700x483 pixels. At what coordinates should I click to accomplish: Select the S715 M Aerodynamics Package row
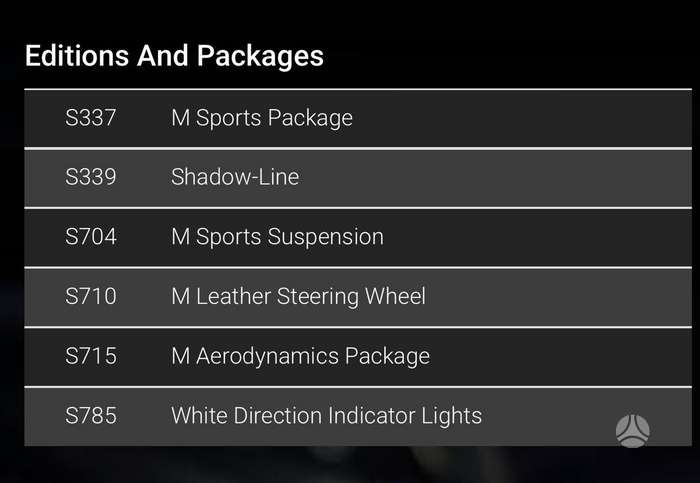tap(358, 357)
